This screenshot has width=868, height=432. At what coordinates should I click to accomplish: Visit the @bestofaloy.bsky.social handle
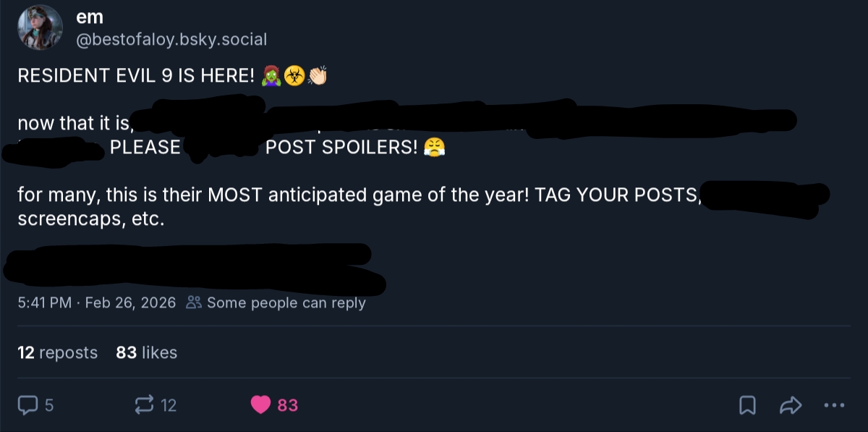[171, 39]
